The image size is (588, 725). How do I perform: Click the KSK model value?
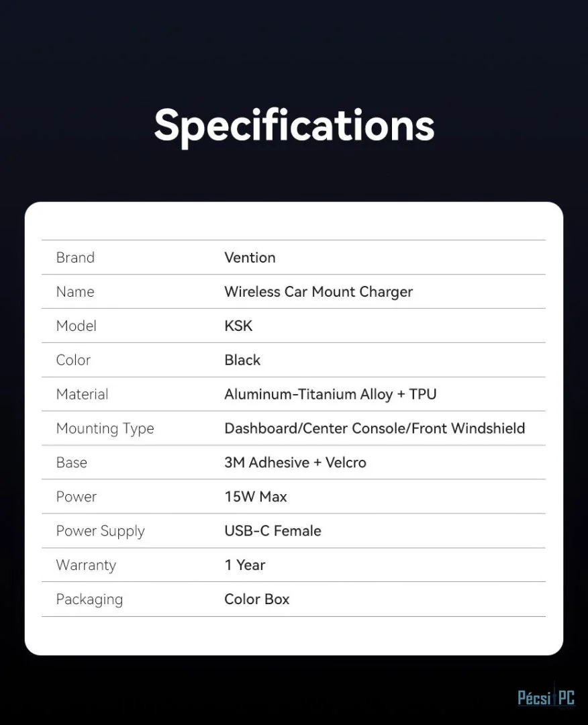(x=238, y=326)
